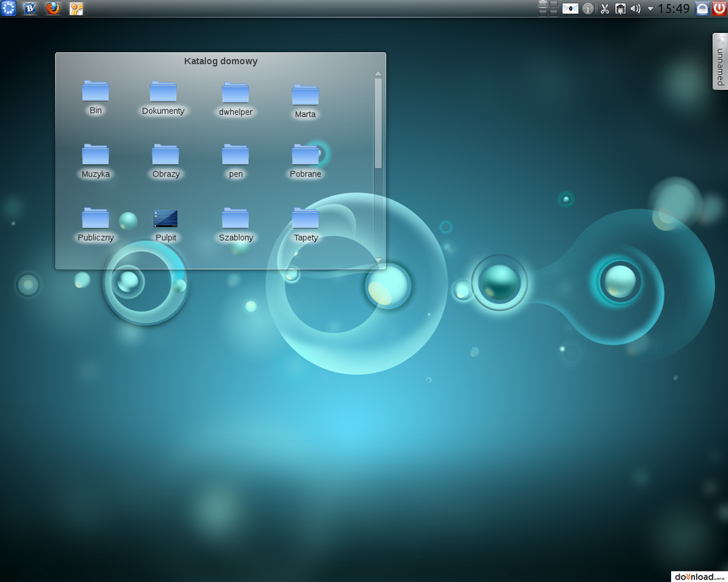Open the unnamed side panel tab
Viewport: 728px width, 582px height.
(x=720, y=62)
